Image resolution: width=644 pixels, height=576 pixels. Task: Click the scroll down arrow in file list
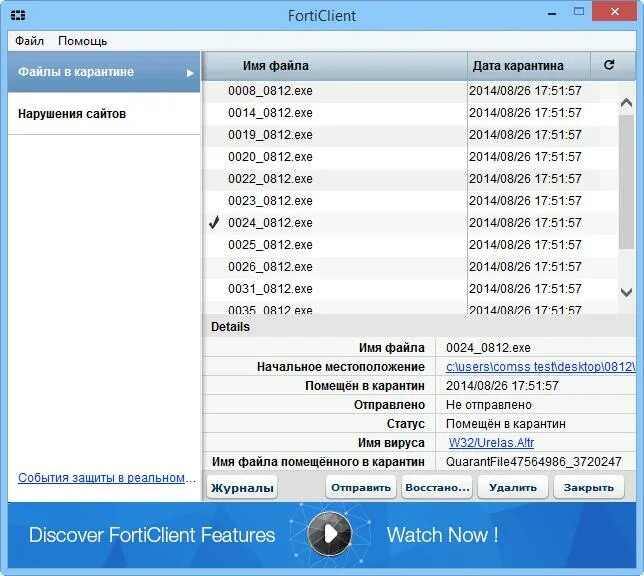tap(626, 292)
